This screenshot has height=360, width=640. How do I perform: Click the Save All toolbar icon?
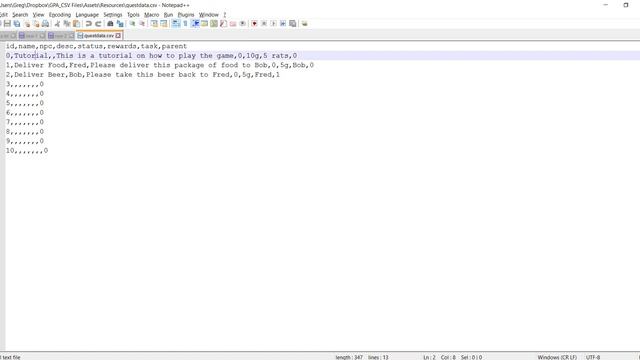[x=17, y=24]
